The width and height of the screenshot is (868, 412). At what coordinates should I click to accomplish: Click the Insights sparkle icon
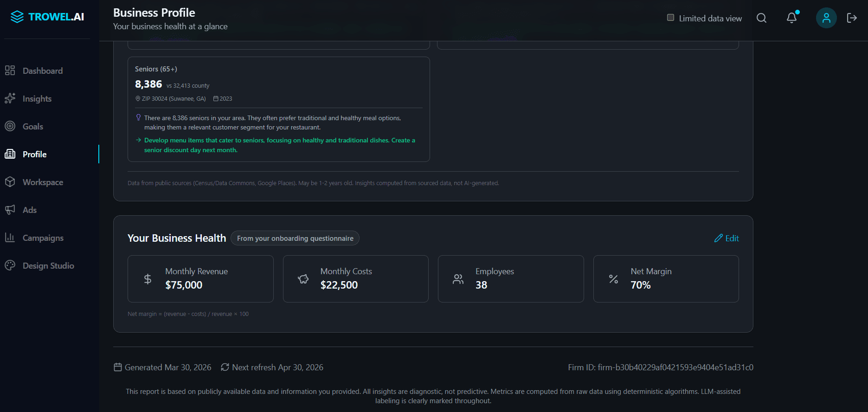point(10,98)
